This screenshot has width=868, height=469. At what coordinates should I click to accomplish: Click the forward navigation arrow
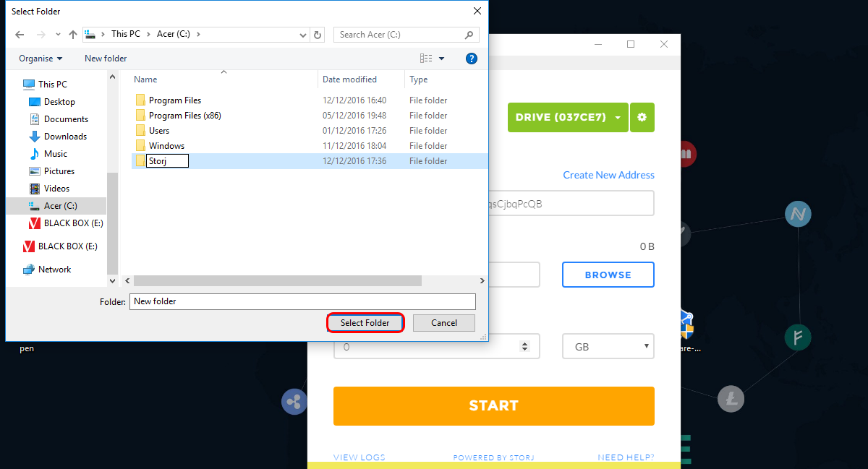point(41,35)
